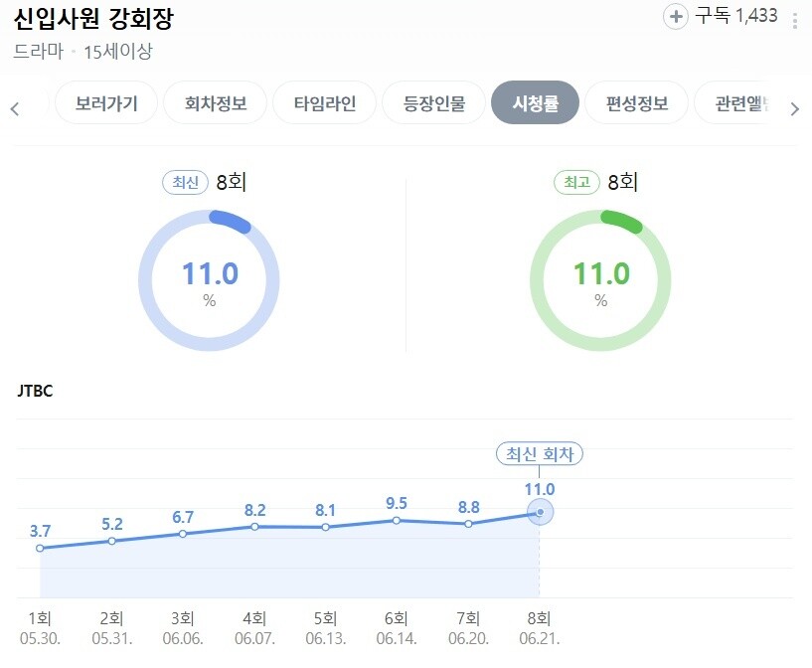Click the green 최고 rating ring
This screenshot has height=668, width=812.
[600, 280]
